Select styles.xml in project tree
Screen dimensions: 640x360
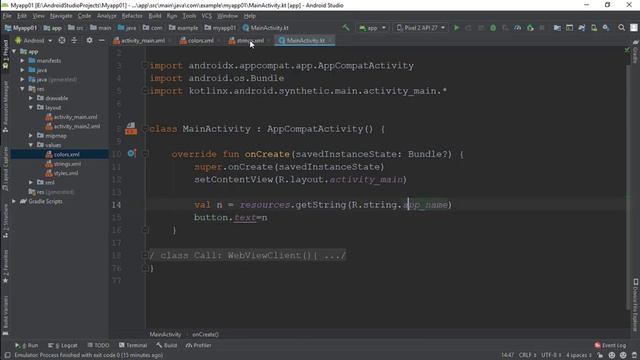[x=62, y=173]
